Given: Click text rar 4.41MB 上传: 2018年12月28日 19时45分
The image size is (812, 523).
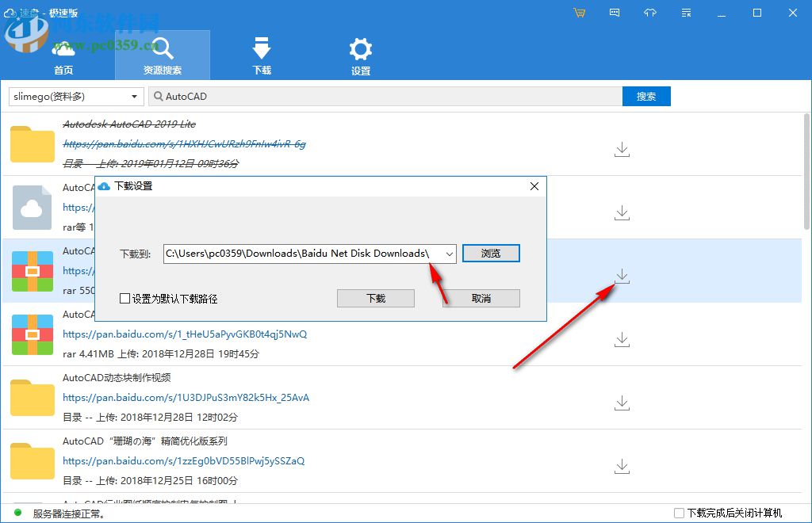Looking at the screenshot, I should [x=161, y=354].
